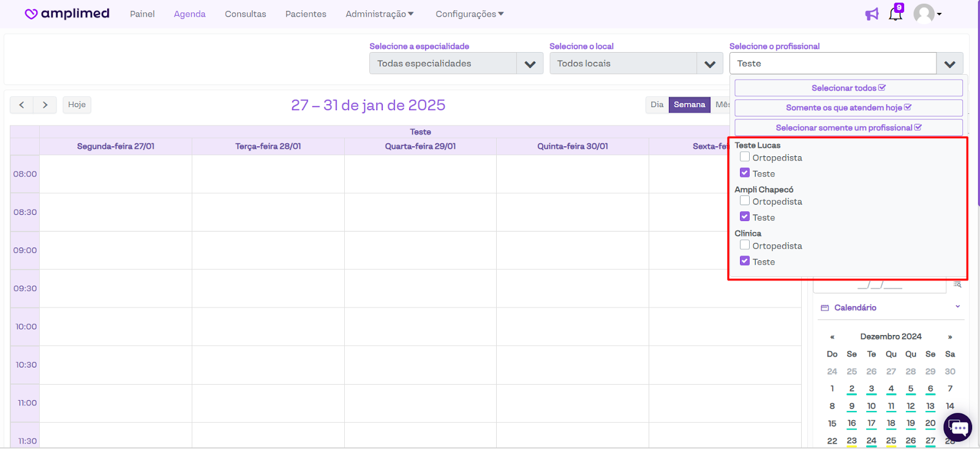This screenshot has width=980, height=449.
Task: Click the Selecionar todos button
Action: 848,88
